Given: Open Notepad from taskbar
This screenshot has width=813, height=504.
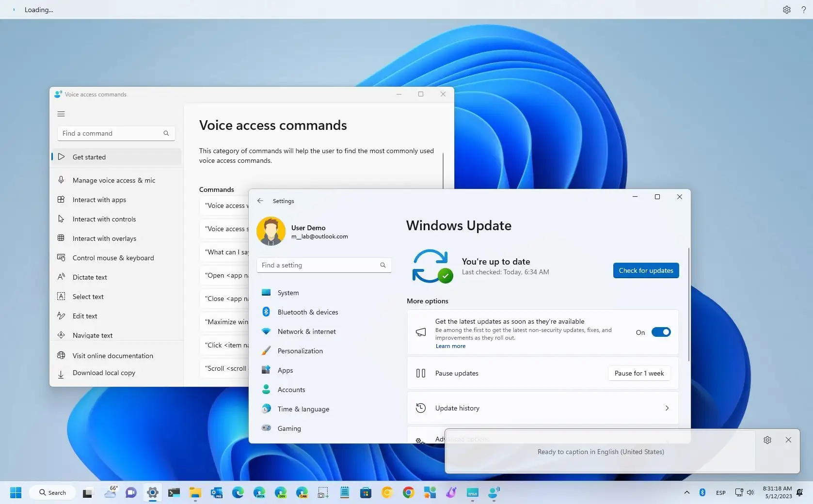Looking at the screenshot, I should tap(345, 493).
